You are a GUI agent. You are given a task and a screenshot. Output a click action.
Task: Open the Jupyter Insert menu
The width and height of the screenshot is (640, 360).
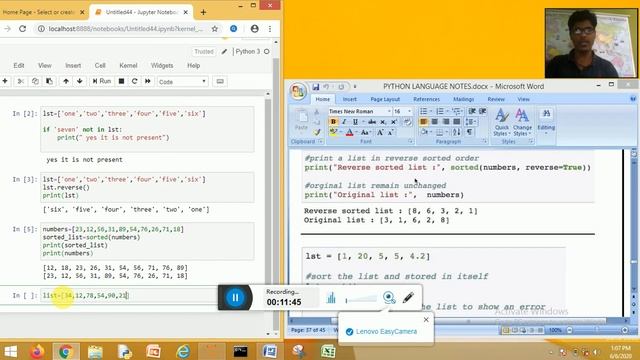click(73, 65)
